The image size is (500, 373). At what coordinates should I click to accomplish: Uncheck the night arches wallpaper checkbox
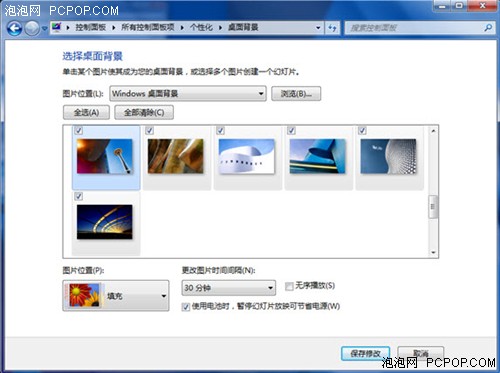coord(79,196)
